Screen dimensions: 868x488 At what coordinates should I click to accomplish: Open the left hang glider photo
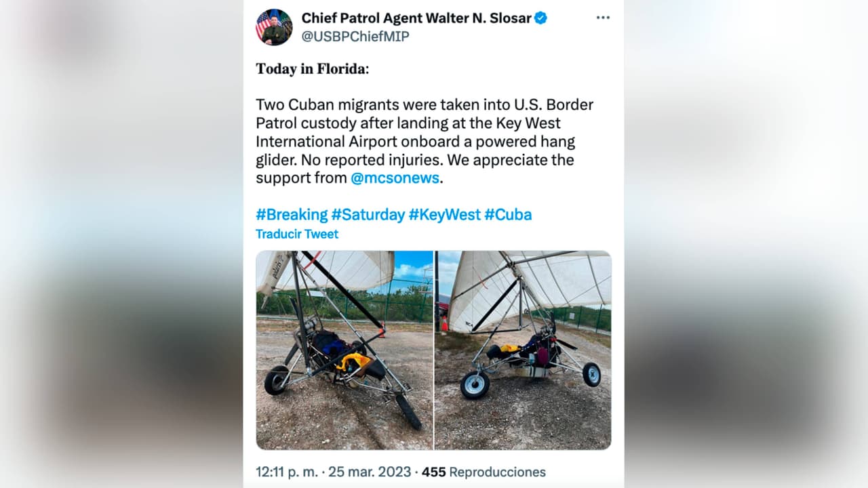(344, 350)
